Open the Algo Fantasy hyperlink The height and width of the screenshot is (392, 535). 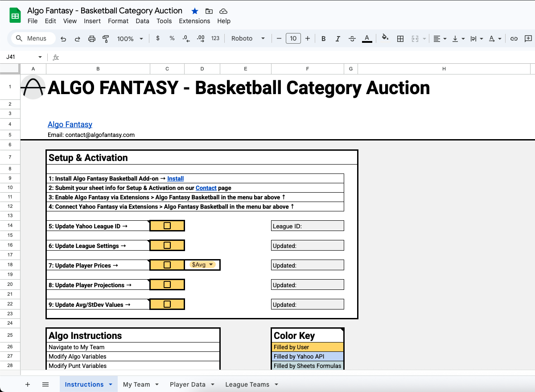(x=70, y=124)
